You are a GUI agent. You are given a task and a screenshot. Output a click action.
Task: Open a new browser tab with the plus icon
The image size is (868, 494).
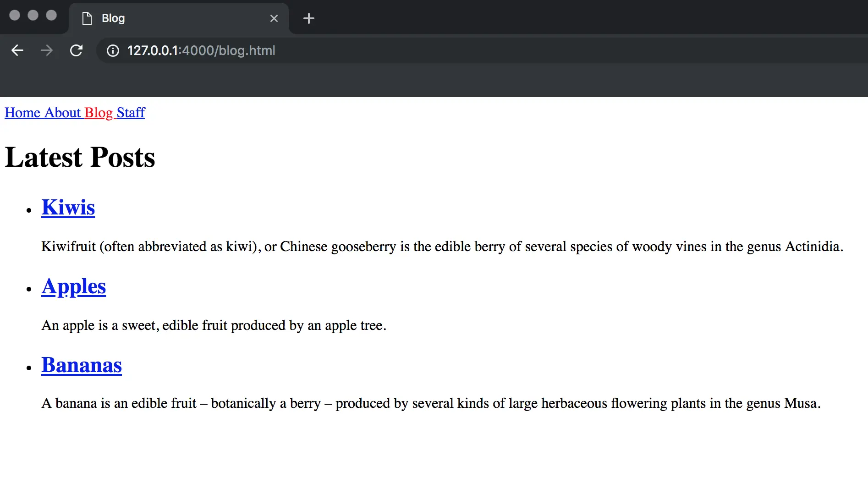308,18
